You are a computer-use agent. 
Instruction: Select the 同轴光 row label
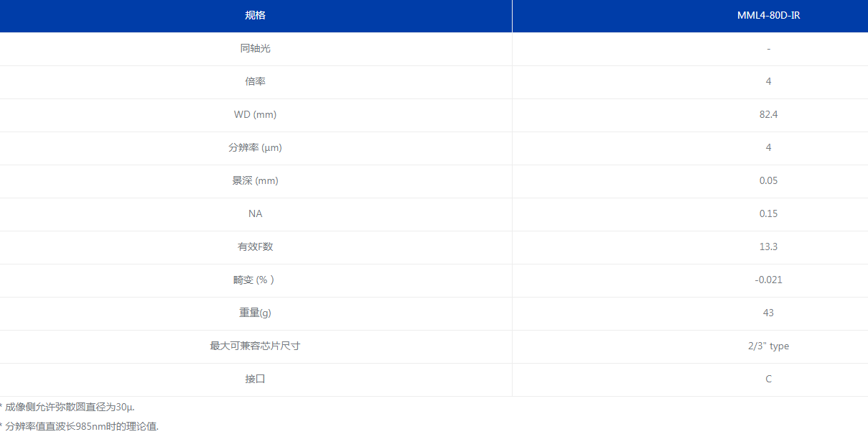coord(255,48)
